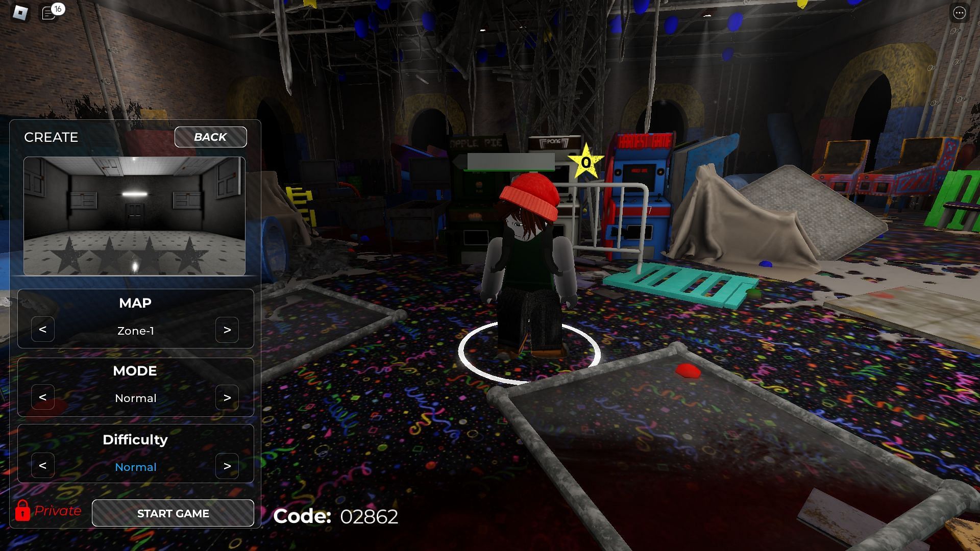The width and height of the screenshot is (980, 551).
Task: Click the Roblox logo icon top left
Action: 20,11
